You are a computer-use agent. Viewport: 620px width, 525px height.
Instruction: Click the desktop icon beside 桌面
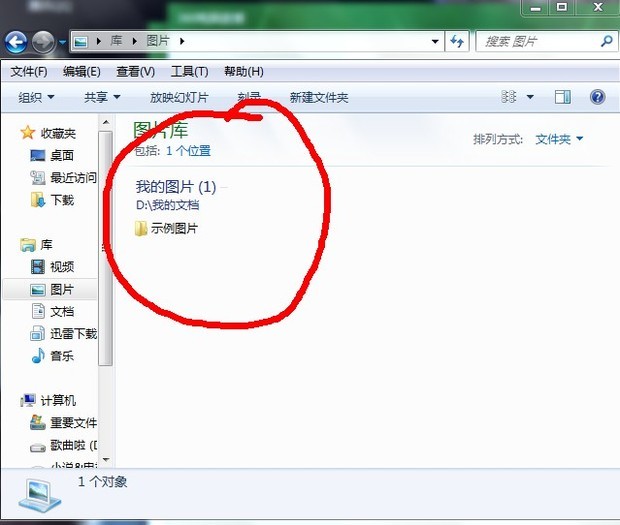38,156
